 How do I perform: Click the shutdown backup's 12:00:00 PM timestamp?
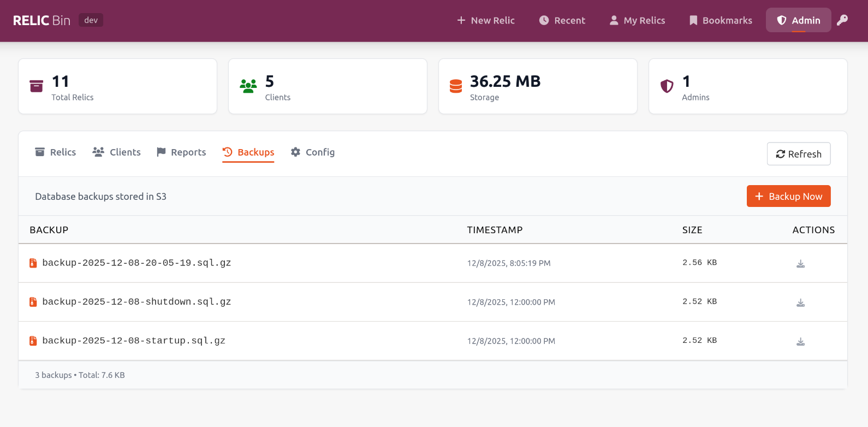tap(511, 302)
